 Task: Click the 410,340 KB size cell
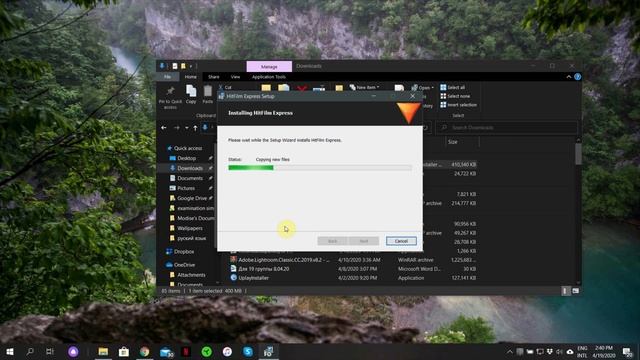(x=463, y=164)
